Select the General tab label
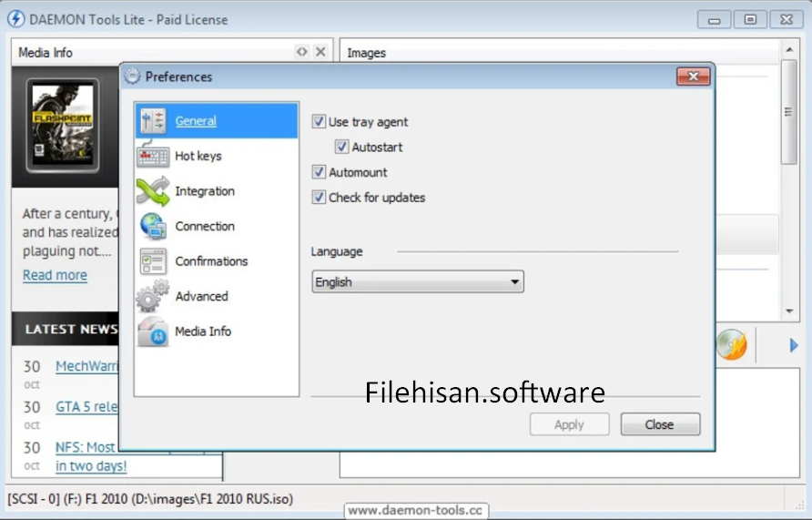 pos(195,121)
